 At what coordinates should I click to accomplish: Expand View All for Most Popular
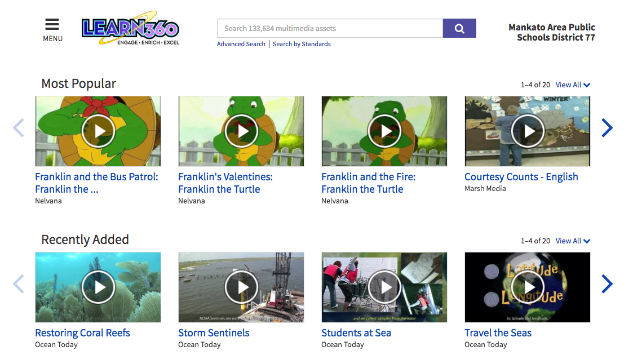(x=573, y=85)
